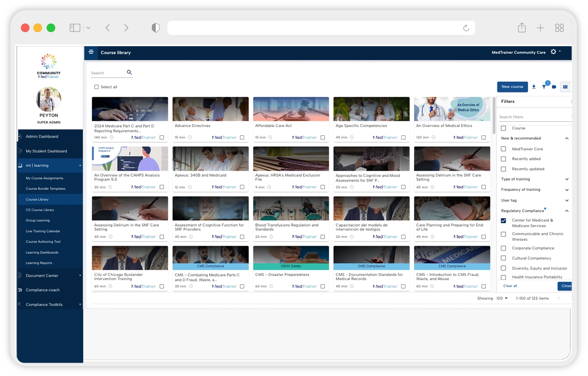Screen dimensions: 588x376
Task: Click the download icon beside New course
Action: coord(533,87)
